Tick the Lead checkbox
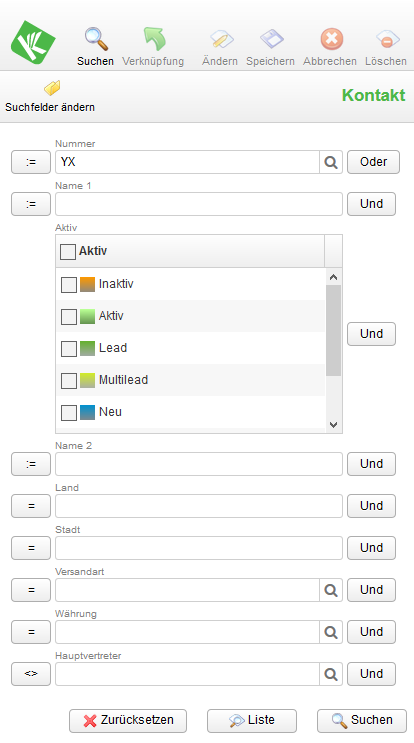Viewport: 414px width, 743px height. pyautogui.click(x=69, y=348)
